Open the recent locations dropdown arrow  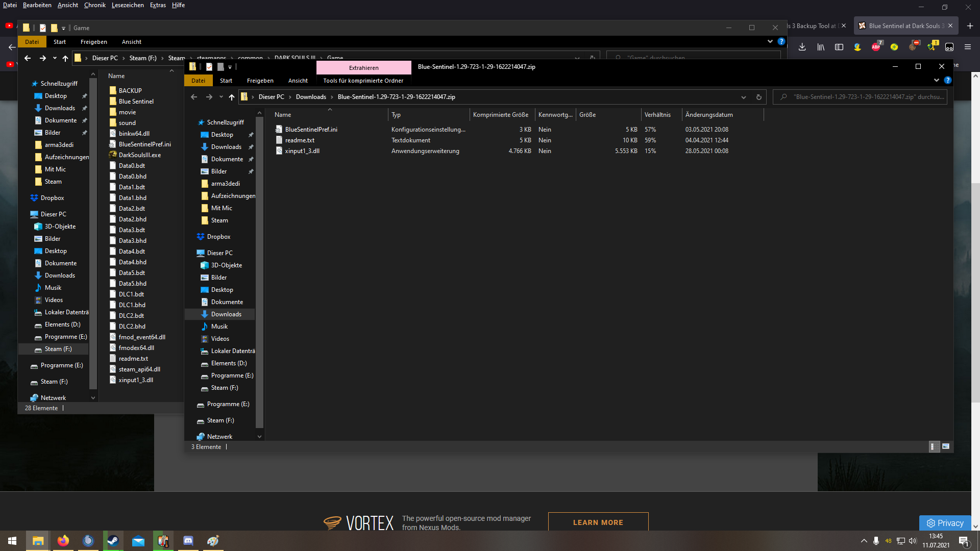point(221,97)
